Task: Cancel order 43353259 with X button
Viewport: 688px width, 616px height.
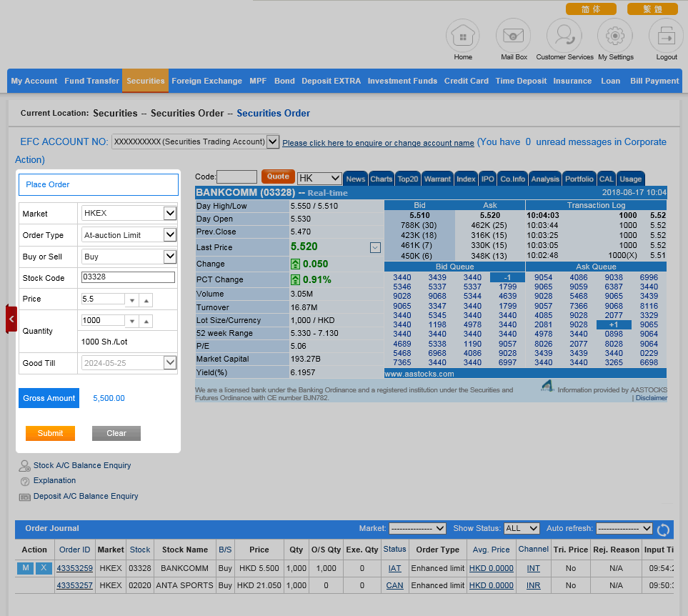Action: [44, 568]
